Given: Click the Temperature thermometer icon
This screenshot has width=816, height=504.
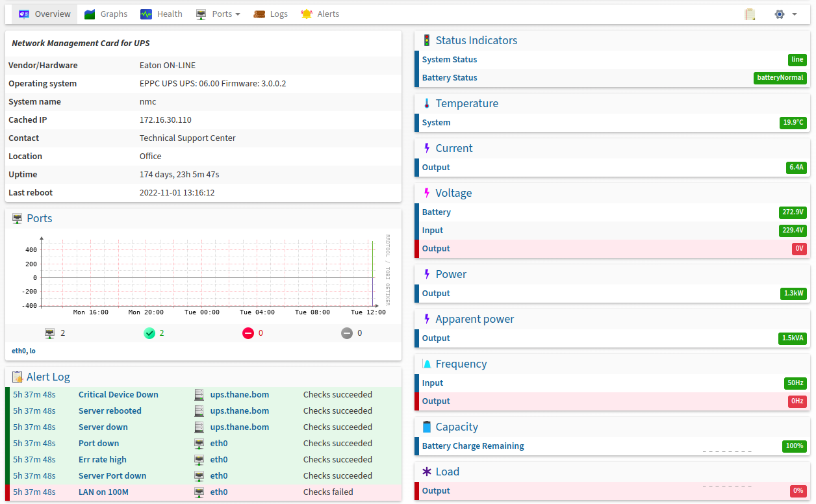Looking at the screenshot, I should 427,103.
